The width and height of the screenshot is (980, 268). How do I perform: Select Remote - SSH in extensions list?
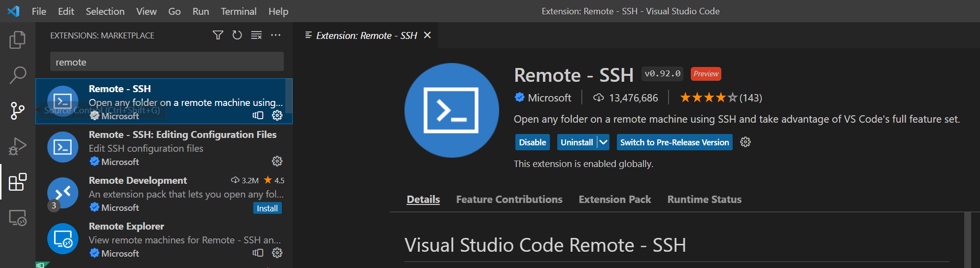click(164, 101)
